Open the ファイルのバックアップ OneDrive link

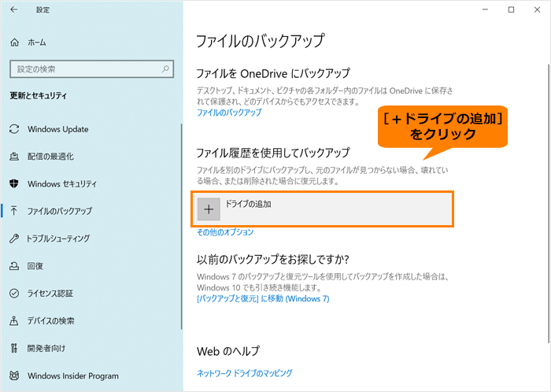click(229, 113)
